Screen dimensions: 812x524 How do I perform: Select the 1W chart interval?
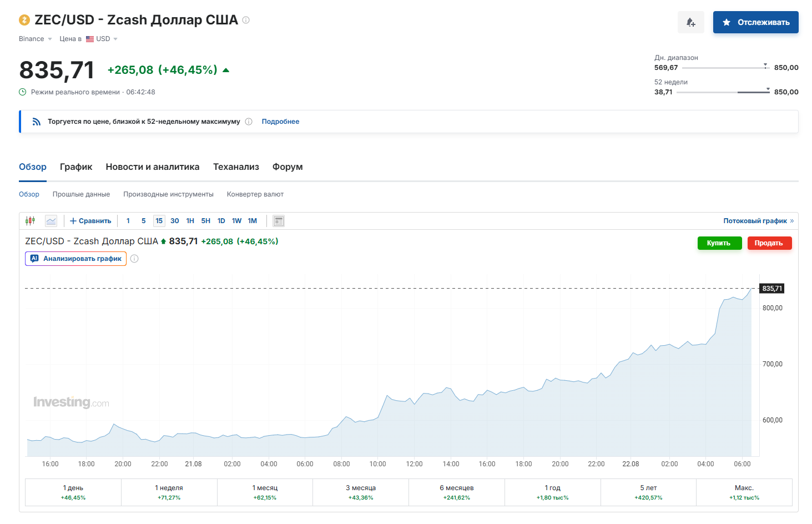(237, 221)
